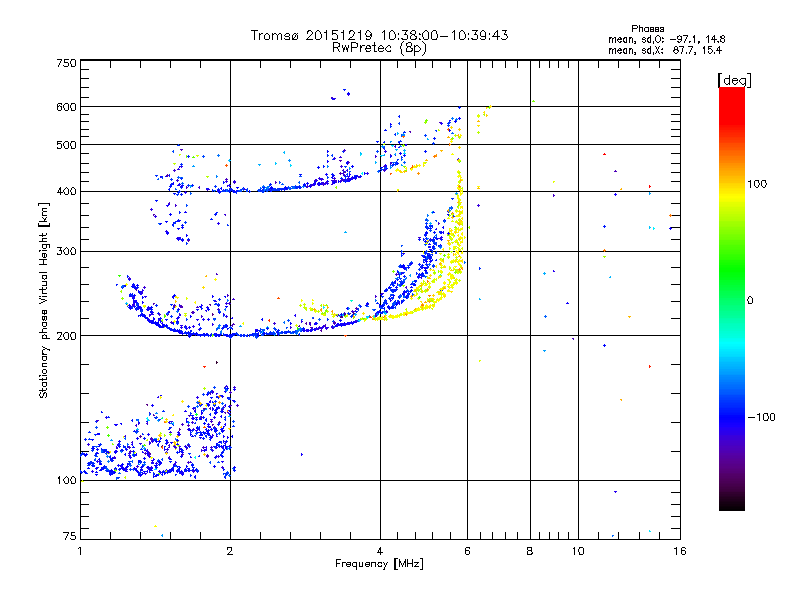Click the x-axis tick label '2'
Image resolution: width=800 pixels, height=600 pixels.
[230, 551]
